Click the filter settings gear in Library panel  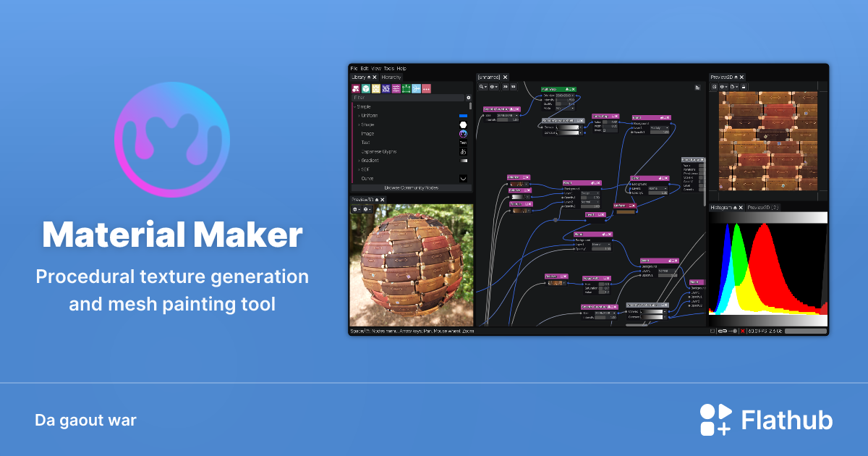coord(469,98)
